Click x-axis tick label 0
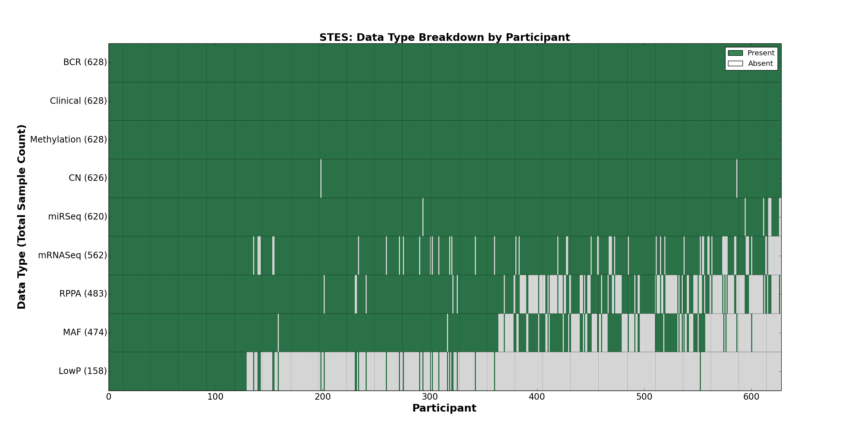 click(109, 397)
